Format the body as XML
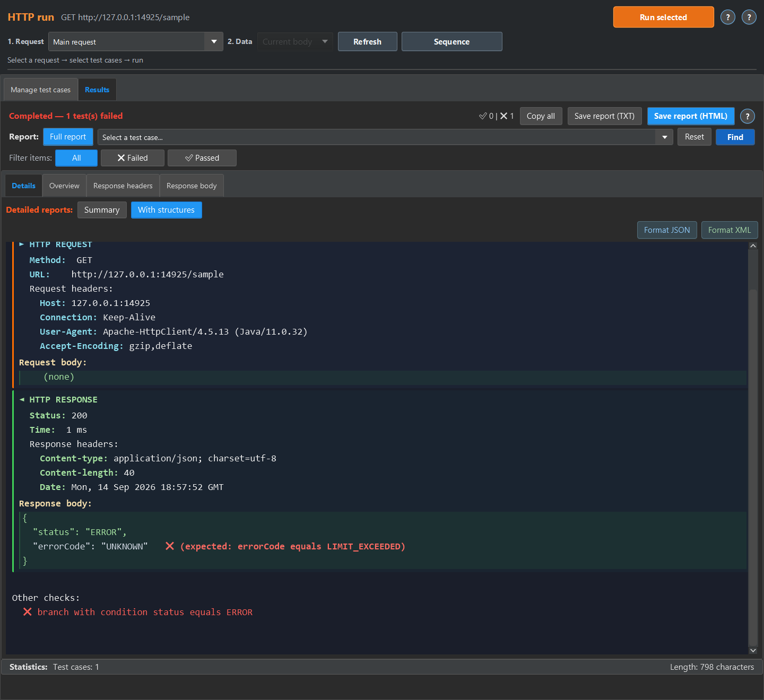The width and height of the screenshot is (764, 700). tap(730, 230)
